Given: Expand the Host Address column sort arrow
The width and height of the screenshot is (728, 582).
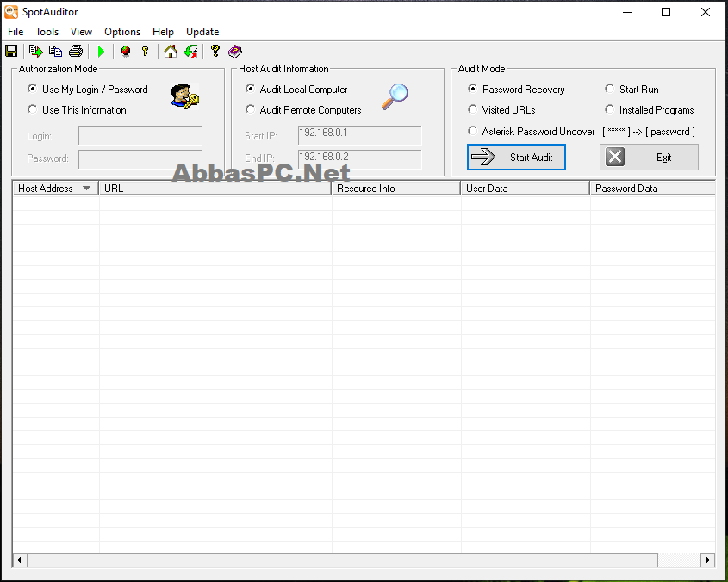Looking at the screenshot, I should [86, 188].
